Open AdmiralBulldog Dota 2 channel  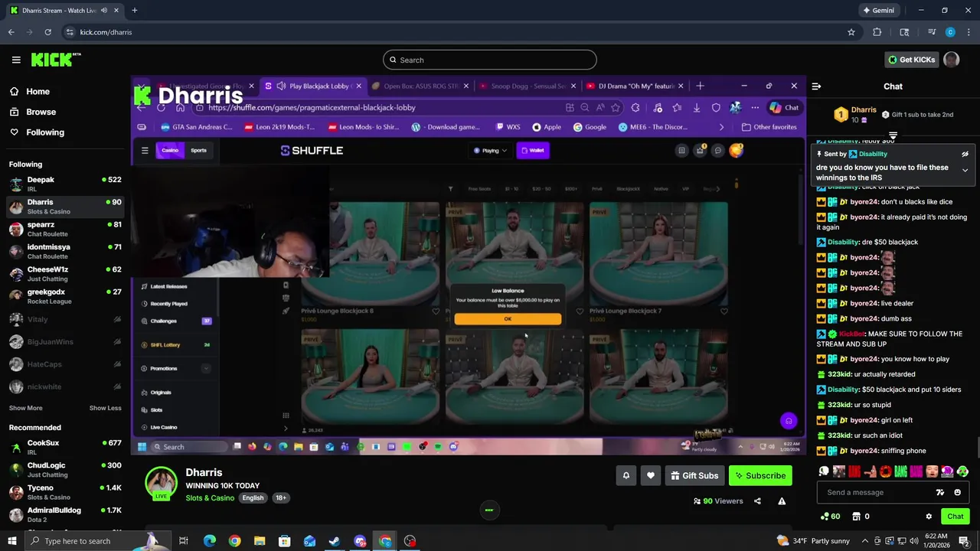[65, 514]
